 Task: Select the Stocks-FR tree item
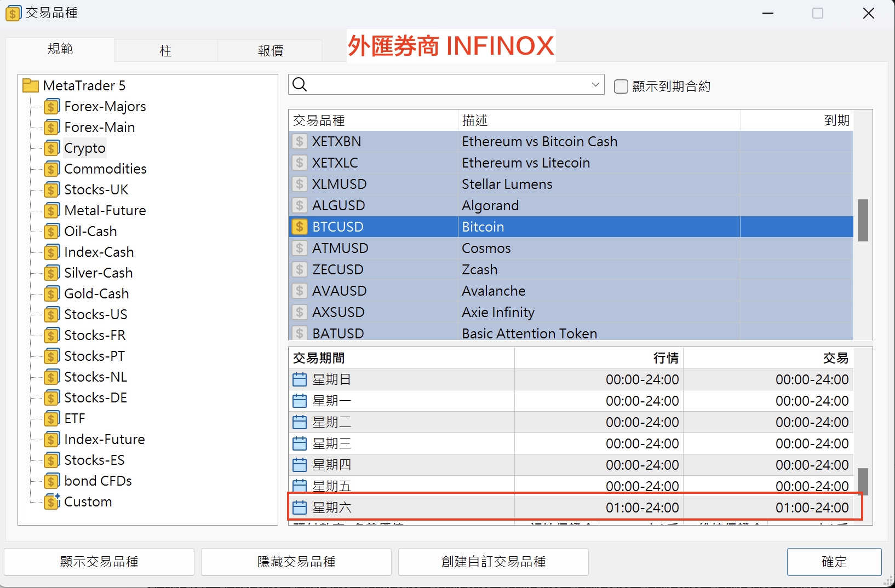click(x=95, y=335)
